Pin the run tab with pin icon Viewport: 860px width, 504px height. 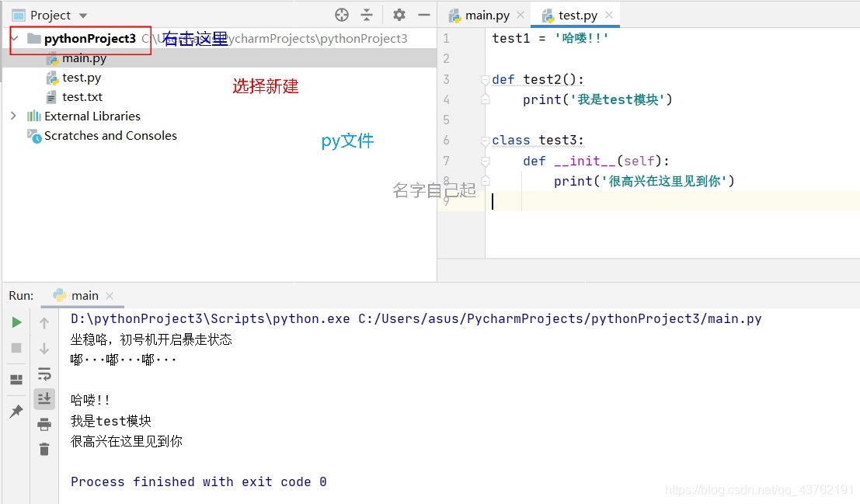pos(16,411)
